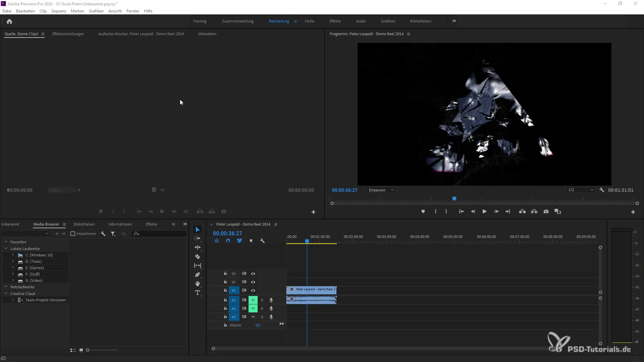
Task: Click the timeline playhead handle
Action: pos(307,241)
